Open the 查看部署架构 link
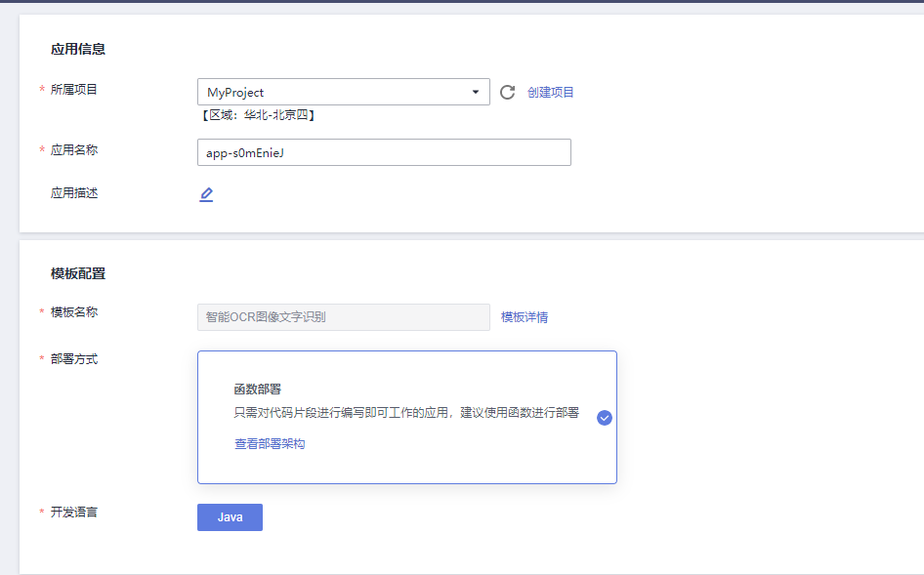The height and width of the screenshot is (575, 924). pos(270,444)
